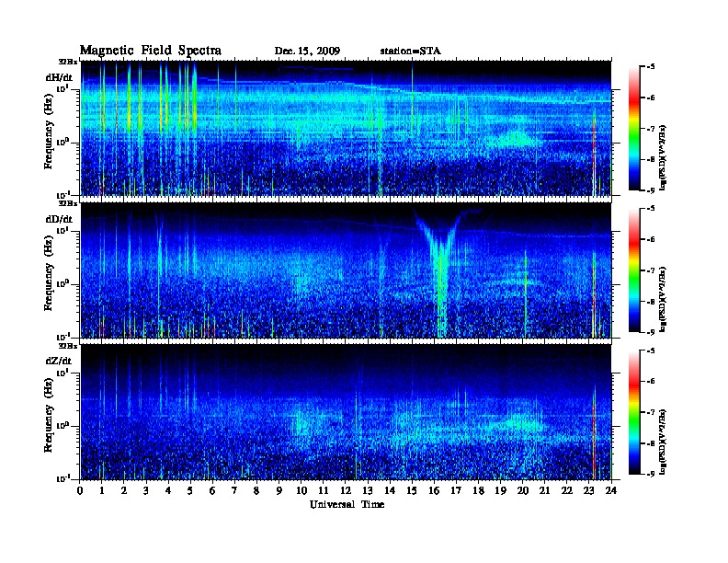The height and width of the screenshot is (563, 728).
Task: Click the 'station=STA' label
Action: [411, 51]
